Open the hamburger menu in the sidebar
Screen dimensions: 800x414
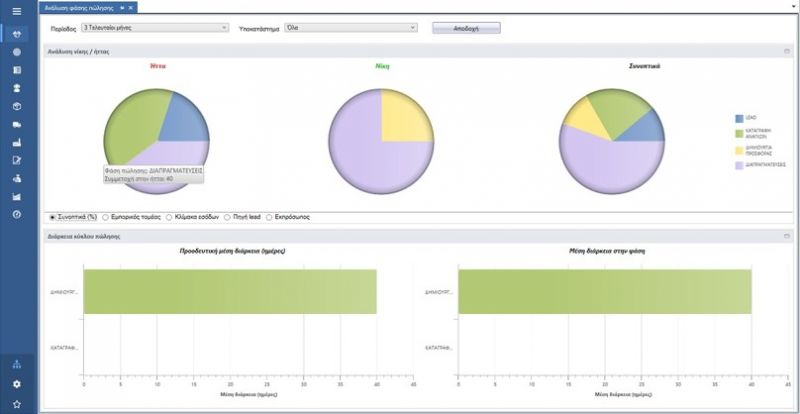tap(17, 11)
